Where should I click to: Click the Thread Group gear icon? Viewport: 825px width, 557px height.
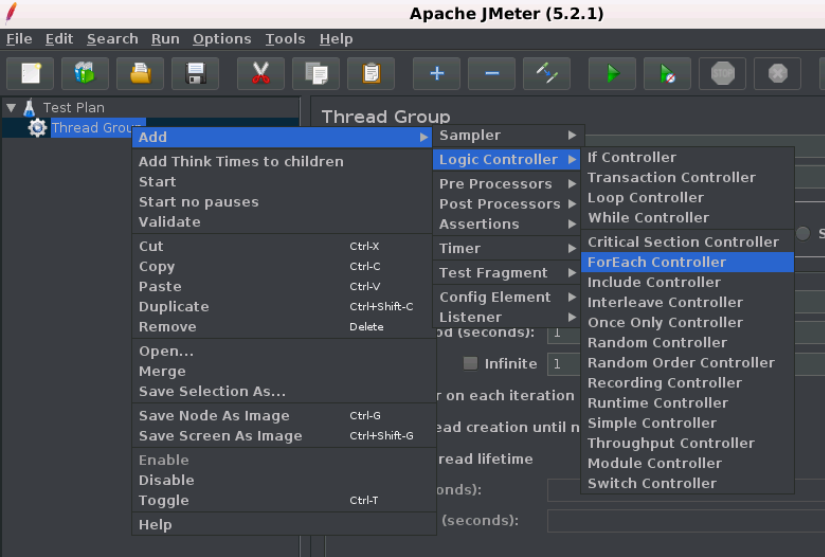pos(37,128)
